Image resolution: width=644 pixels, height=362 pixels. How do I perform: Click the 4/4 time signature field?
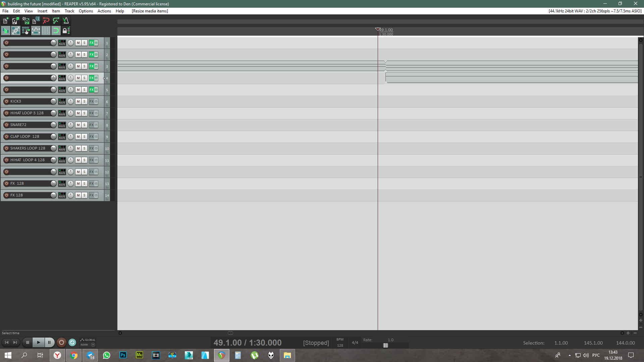[355, 343]
